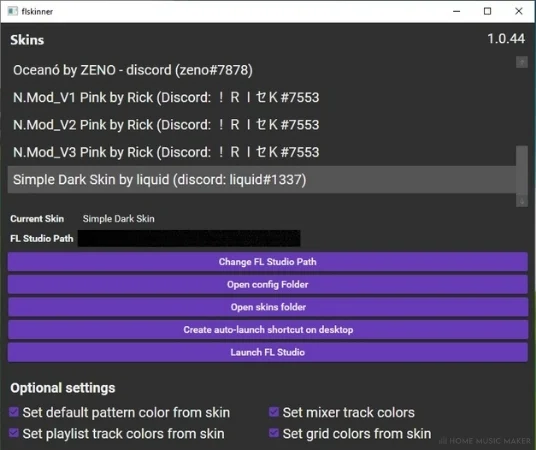Select the Oceanó by ZENO skin
The width and height of the screenshot is (536, 450).
coord(262,70)
